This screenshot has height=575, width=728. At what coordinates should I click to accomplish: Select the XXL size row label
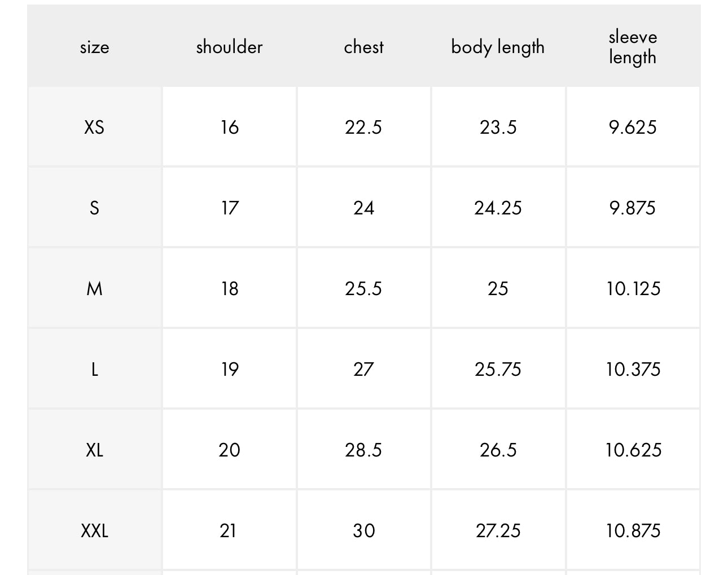tap(94, 531)
